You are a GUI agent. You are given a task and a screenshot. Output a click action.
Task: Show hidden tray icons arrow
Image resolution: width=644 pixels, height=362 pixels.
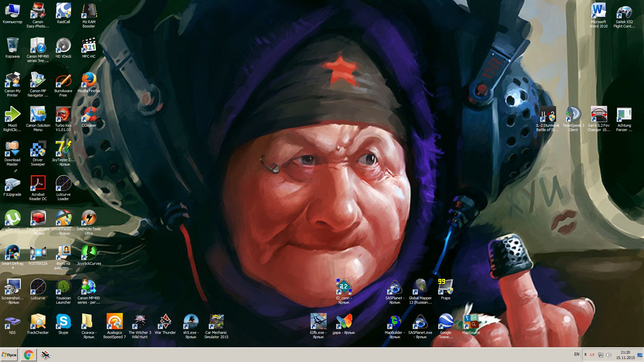(x=585, y=355)
